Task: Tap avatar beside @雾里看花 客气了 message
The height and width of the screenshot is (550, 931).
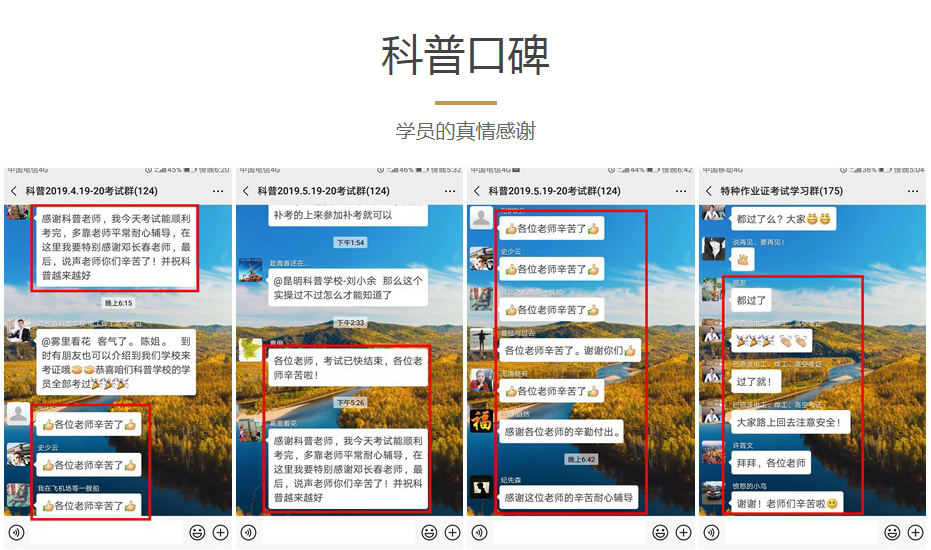Action: click(x=18, y=330)
